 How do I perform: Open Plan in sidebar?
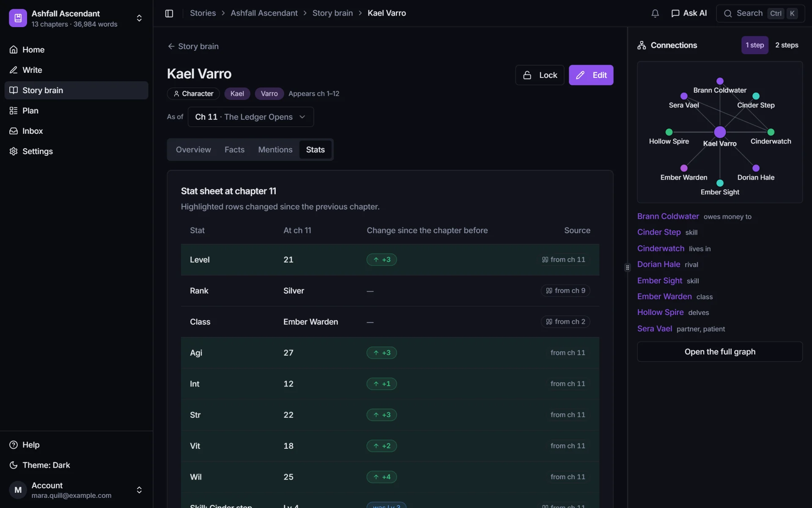point(76,110)
